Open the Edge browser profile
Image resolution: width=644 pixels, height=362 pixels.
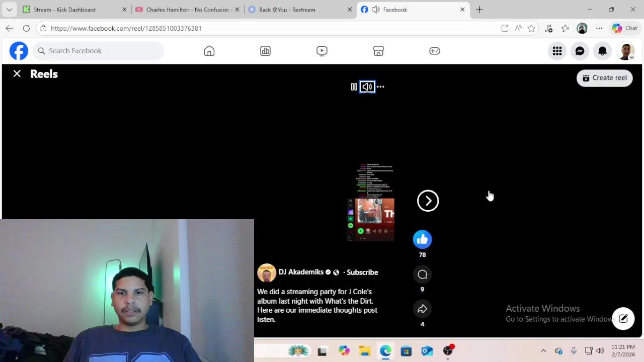coord(582,28)
